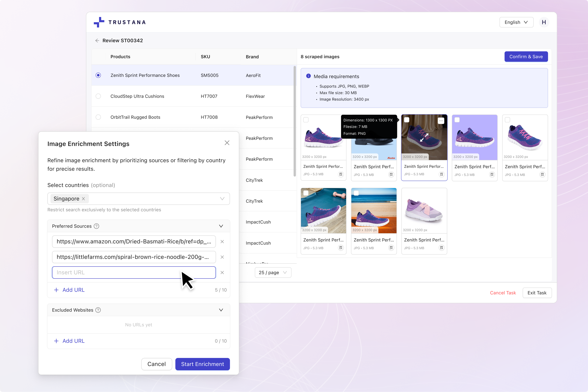Remove the Singapore country tag

[x=84, y=199]
